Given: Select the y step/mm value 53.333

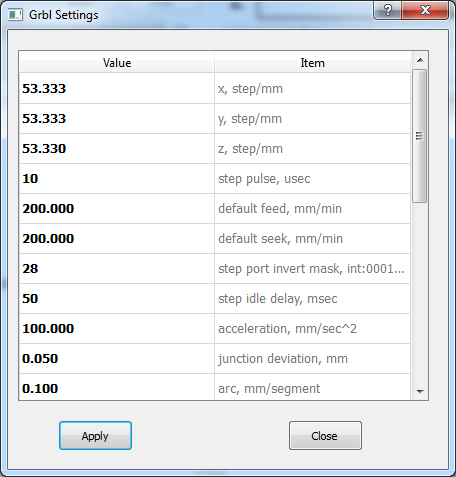Looking at the screenshot, I should 44,119.
